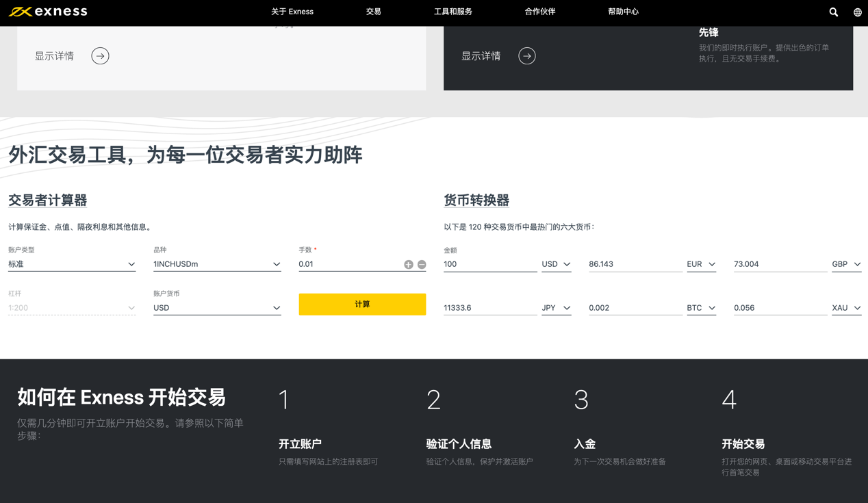Open the search icon in header
Viewport: 868px width, 503px height.
point(833,12)
